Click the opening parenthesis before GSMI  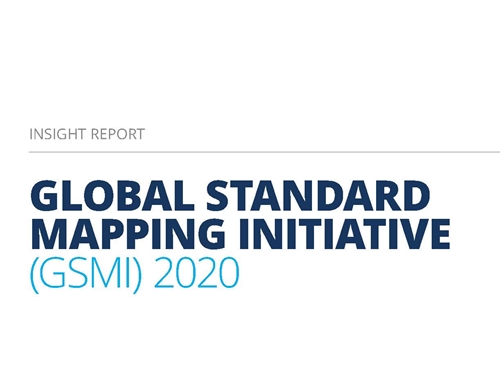coord(34,275)
